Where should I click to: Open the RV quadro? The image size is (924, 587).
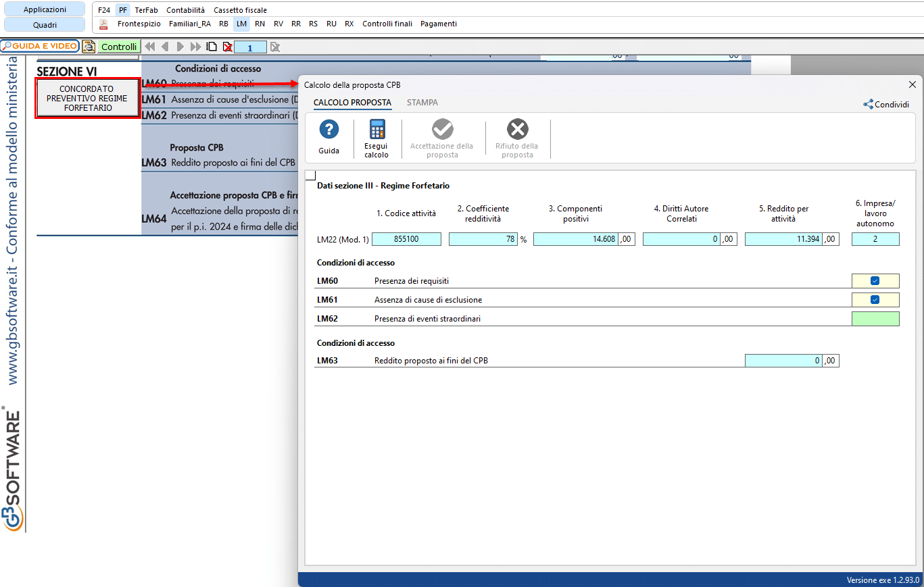(278, 24)
